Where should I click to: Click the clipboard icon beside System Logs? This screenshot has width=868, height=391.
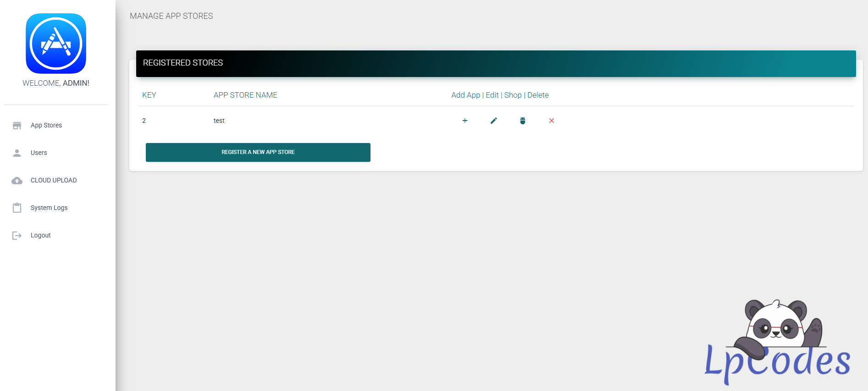coord(17,208)
